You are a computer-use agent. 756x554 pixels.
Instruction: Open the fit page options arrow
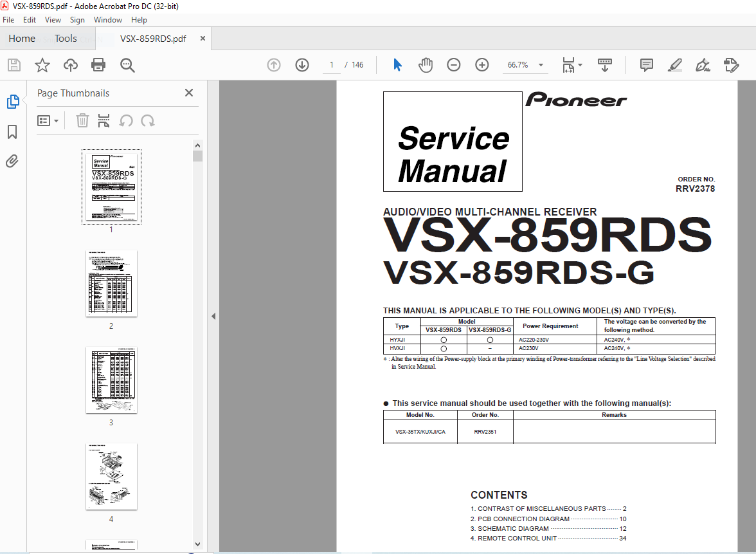tap(580, 64)
